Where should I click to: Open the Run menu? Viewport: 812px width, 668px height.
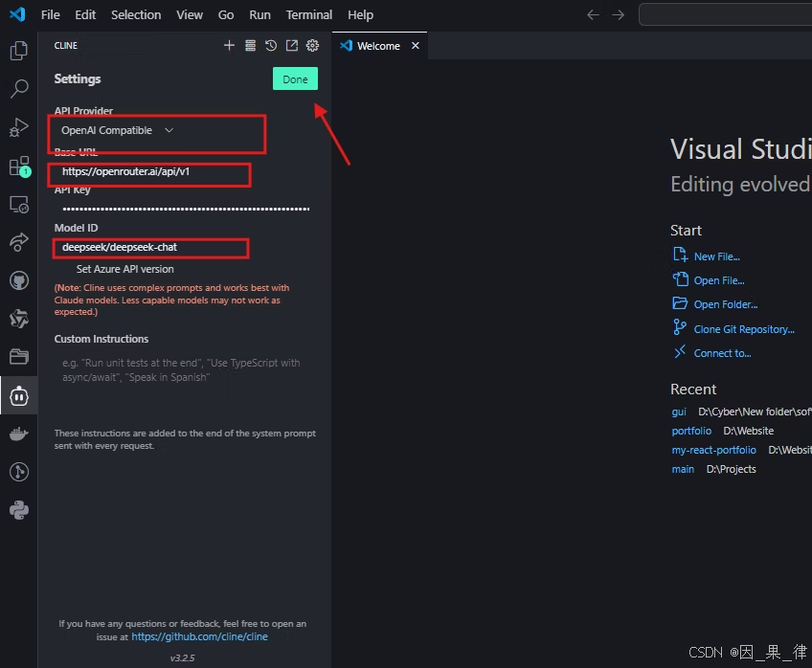[x=259, y=15]
